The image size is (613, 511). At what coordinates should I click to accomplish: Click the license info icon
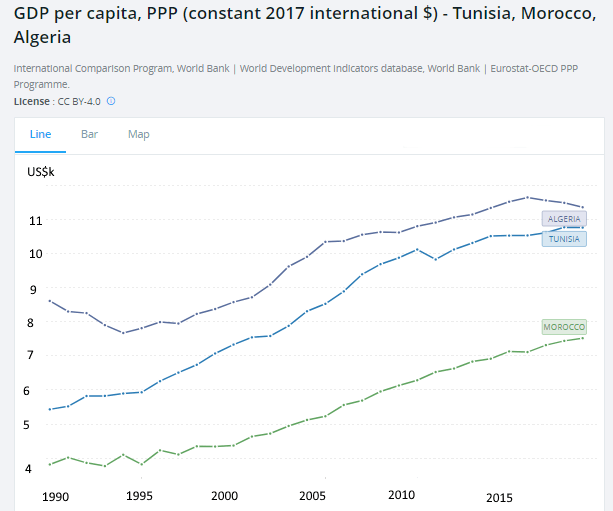tap(111, 101)
